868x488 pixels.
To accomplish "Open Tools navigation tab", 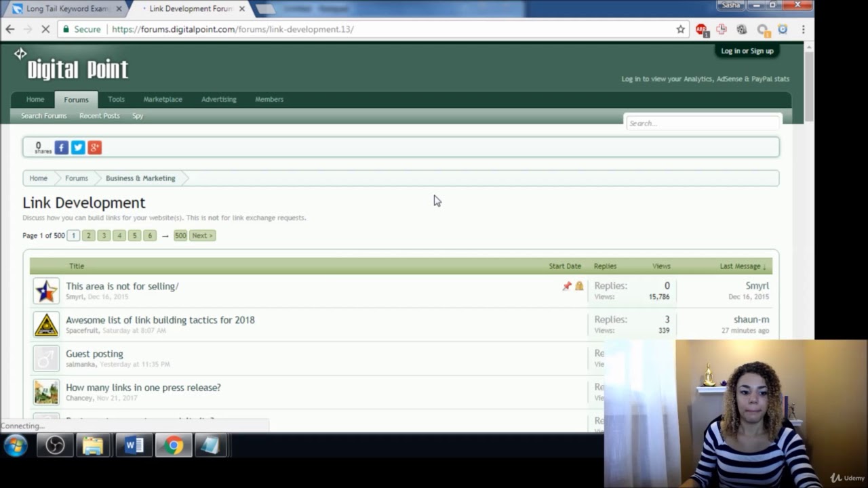I will point(116,99).
